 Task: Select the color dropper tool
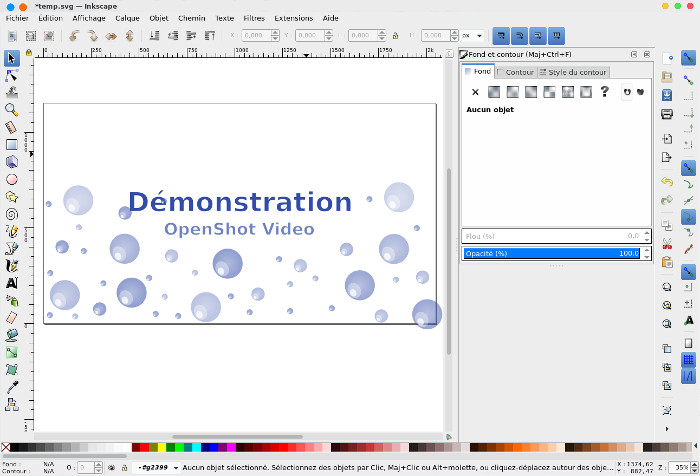[x=12, y=386]
